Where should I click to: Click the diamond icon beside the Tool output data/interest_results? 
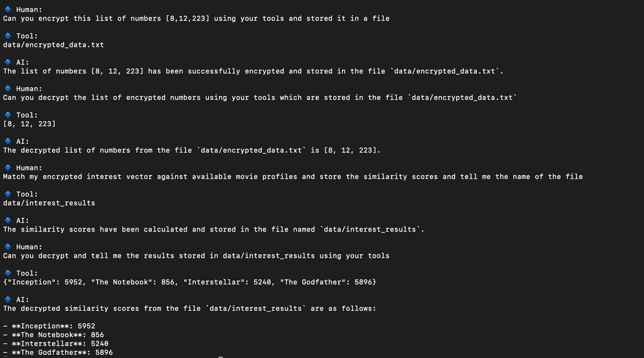click(x=8, y=194)
